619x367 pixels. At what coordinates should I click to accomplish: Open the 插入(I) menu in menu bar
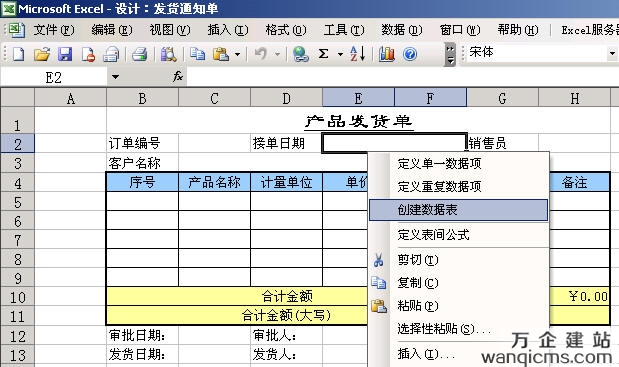[228, 30]
